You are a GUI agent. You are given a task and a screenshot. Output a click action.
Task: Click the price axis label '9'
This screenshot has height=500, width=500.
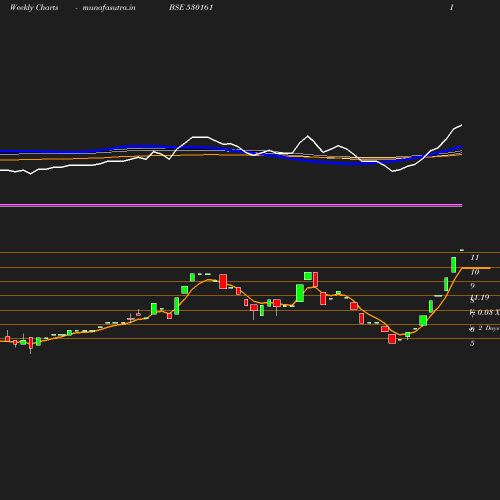472,286
